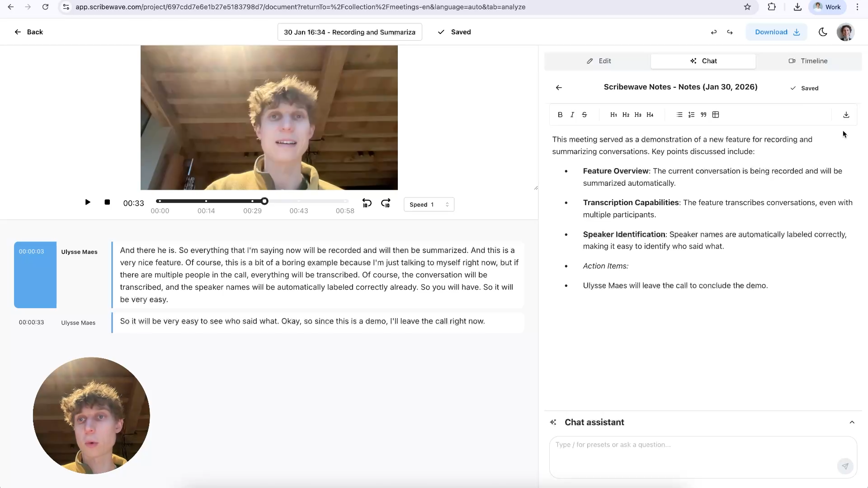The width and height of the screenshot is (868, 488).
Task: Collapse the Chat assistant panel
Action: (x=852, y=422)
